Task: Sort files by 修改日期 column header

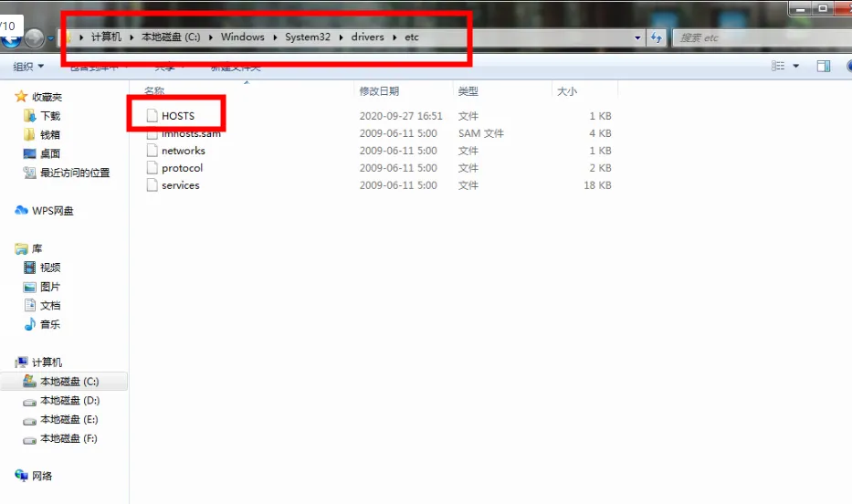Action: click(379, 91)
